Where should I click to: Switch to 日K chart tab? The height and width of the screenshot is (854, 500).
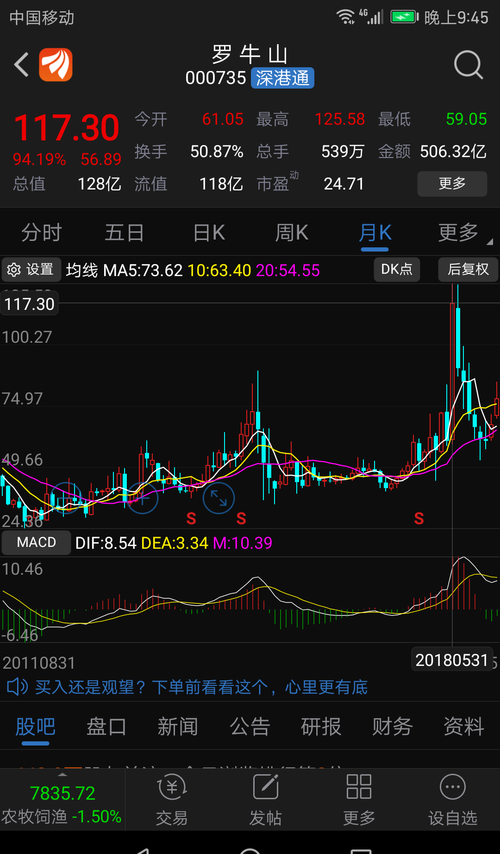pyautogui.click(x=209, y=233)
